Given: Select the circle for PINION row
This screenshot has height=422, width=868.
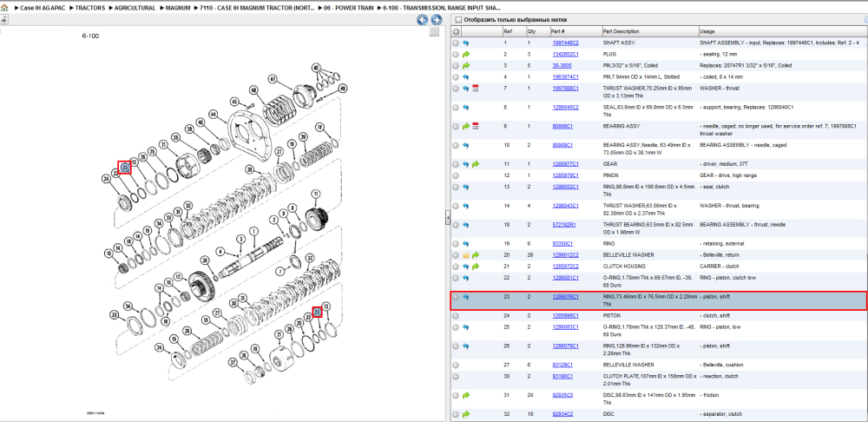Looking at the screenshot, I should coord(456,175).
